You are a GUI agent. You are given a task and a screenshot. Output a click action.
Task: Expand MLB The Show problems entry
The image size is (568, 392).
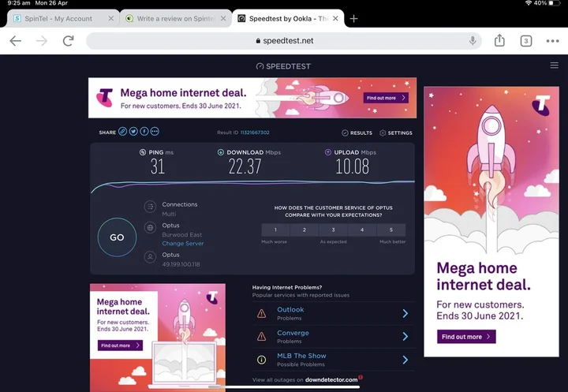333,360
